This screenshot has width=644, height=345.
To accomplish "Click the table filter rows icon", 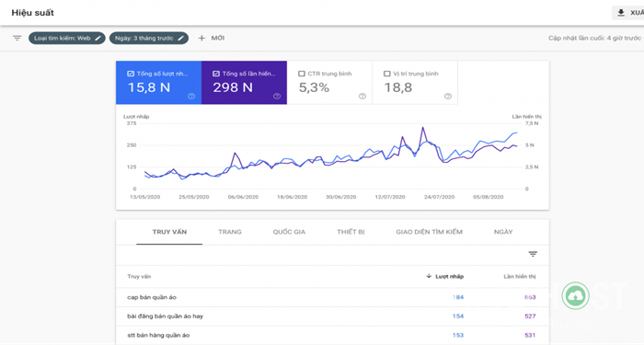I will pos(533,254).
